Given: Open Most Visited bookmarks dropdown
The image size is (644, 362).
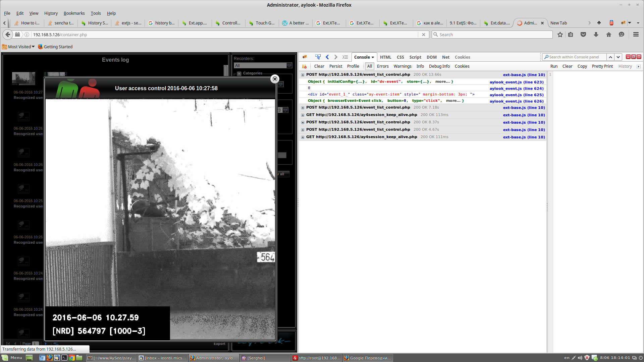Looking at the screenshot, I should [x=18, y=47].
